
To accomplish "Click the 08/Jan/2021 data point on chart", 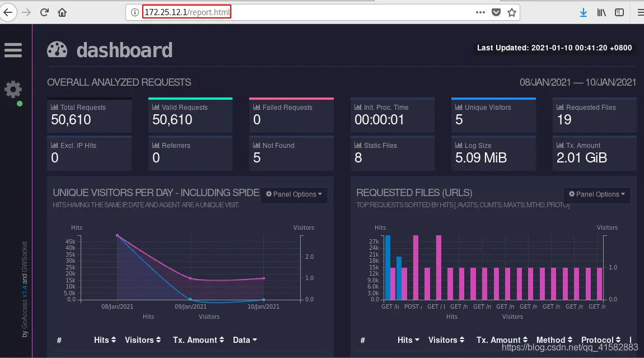I will coord(117,235).
